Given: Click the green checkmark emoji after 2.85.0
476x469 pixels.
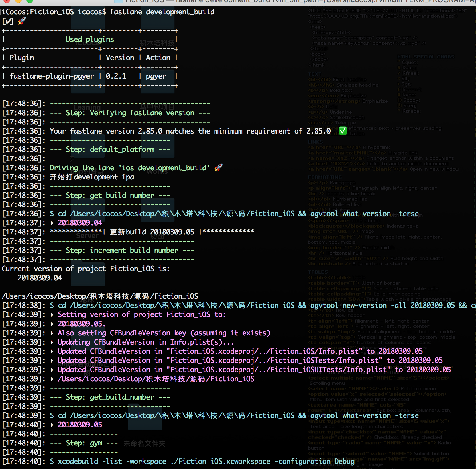Looking at the screenshot, I should (x=343, y=131).
